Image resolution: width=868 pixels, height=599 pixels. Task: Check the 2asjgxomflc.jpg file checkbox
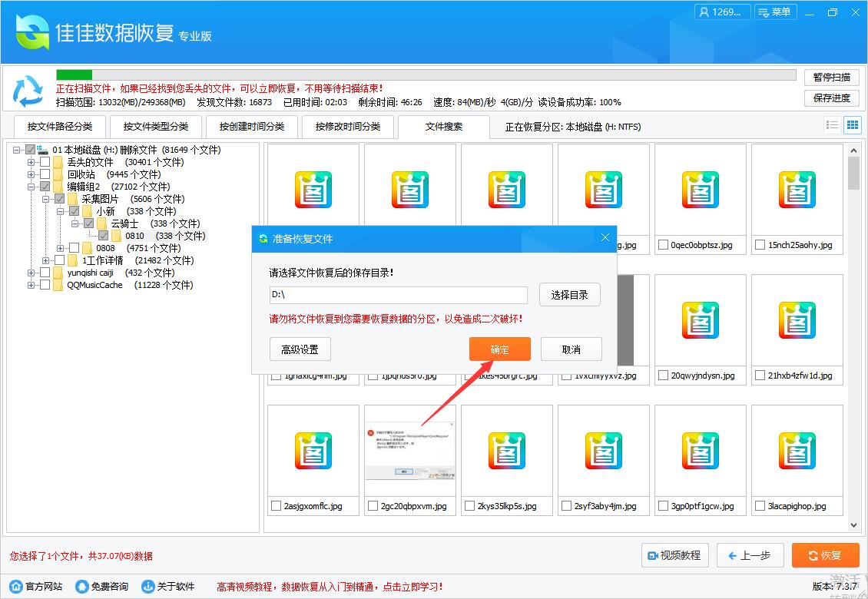click(x=277, y=506)
